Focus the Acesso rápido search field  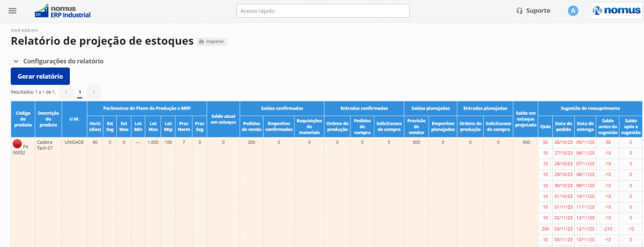tap(323, 11)
